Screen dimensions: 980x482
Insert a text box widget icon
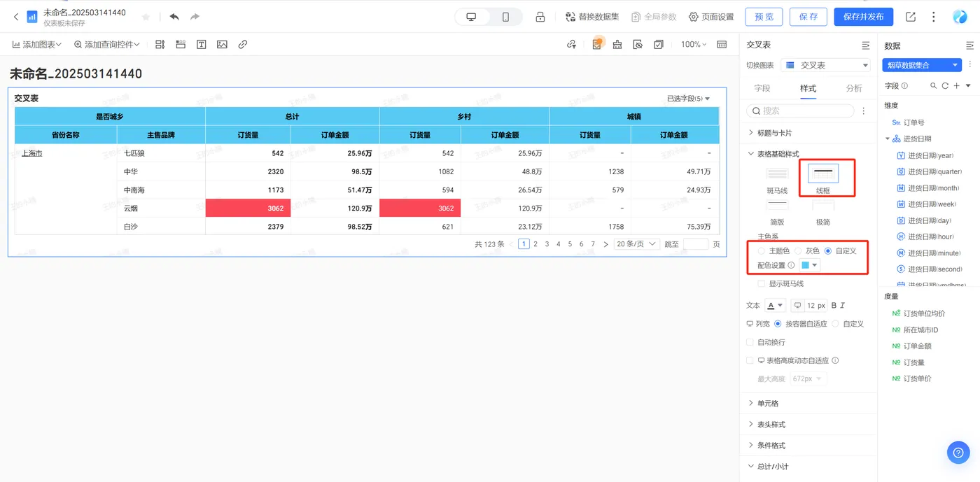(202, 44)
